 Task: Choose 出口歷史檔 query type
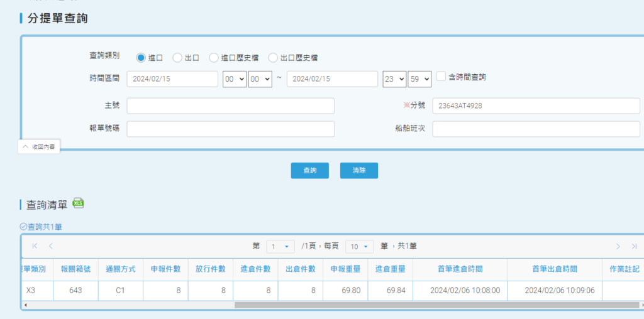click(273, 58)
